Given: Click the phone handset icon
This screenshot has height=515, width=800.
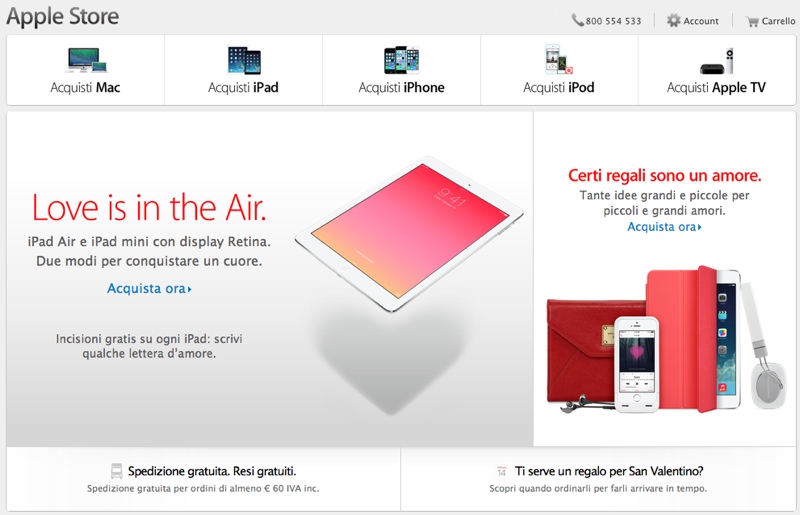Looking at the screenshot, I should tap(577, 20).
